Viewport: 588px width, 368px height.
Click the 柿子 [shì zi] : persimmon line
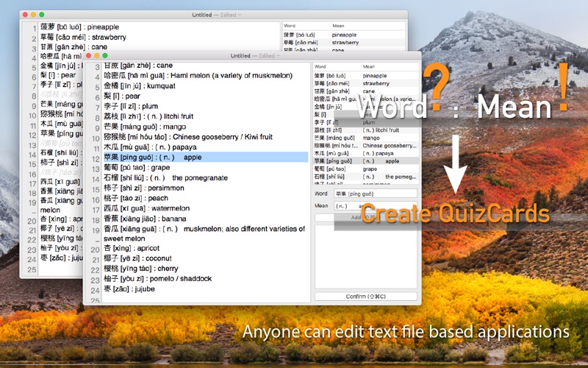(143, 188)
